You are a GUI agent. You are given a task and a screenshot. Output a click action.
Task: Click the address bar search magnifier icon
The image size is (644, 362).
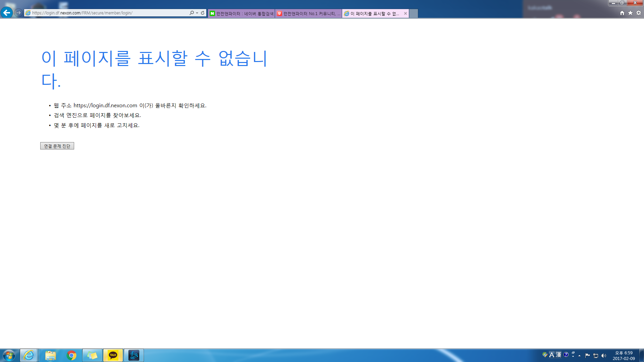tap(192, 13)
